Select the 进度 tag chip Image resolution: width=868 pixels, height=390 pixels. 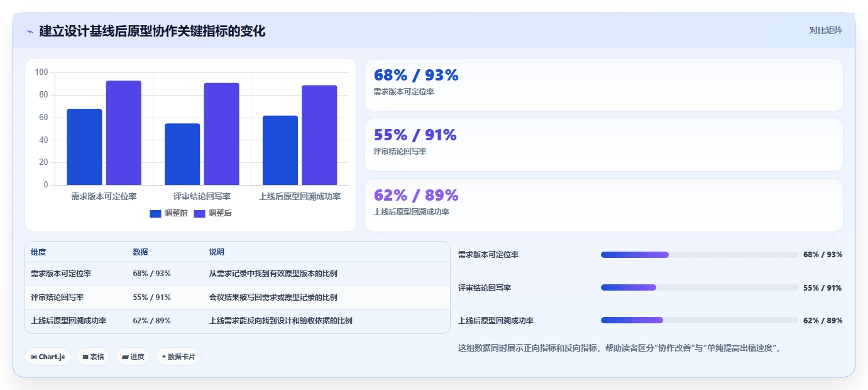pyautogui.click(x=133, y=357)
